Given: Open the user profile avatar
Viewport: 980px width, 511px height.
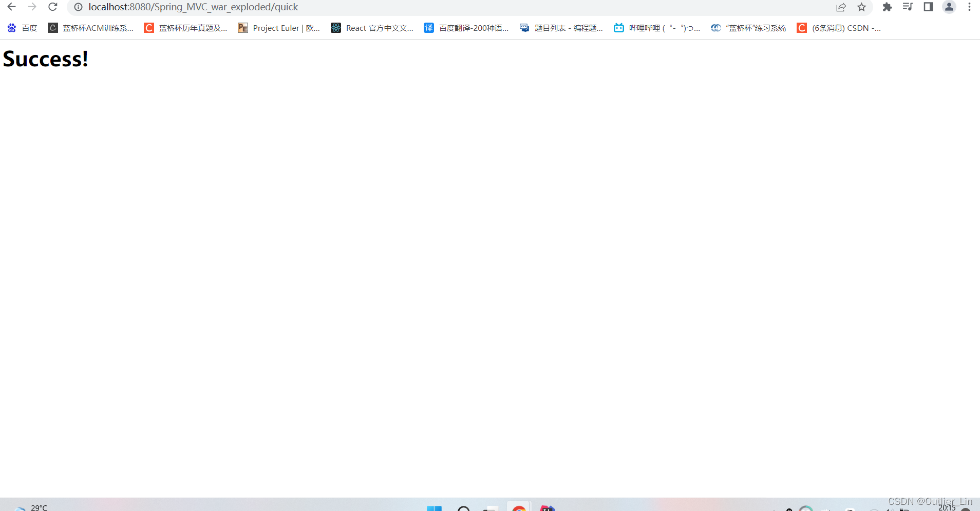Looking at the screenshot, I should [x=949, y=7].
